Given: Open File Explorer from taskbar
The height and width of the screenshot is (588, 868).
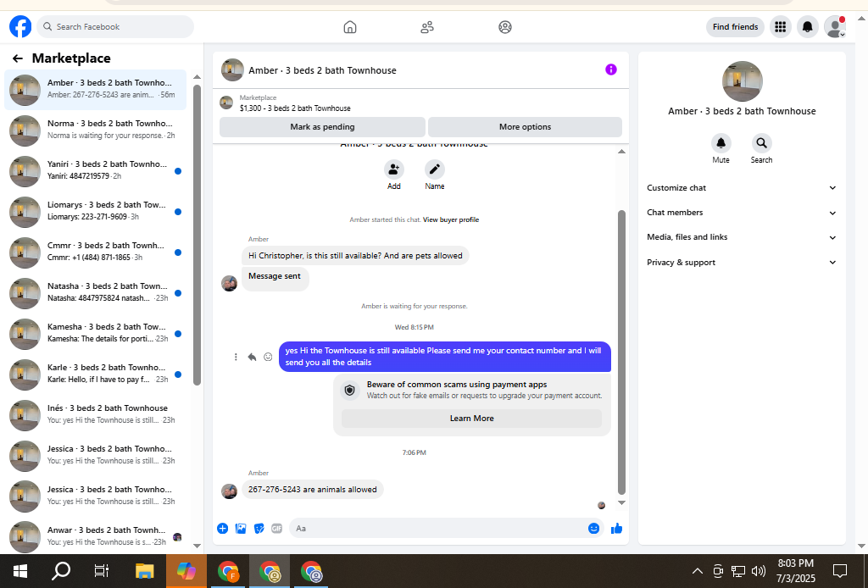Looking at the screenshot, I should pos(144,571).
